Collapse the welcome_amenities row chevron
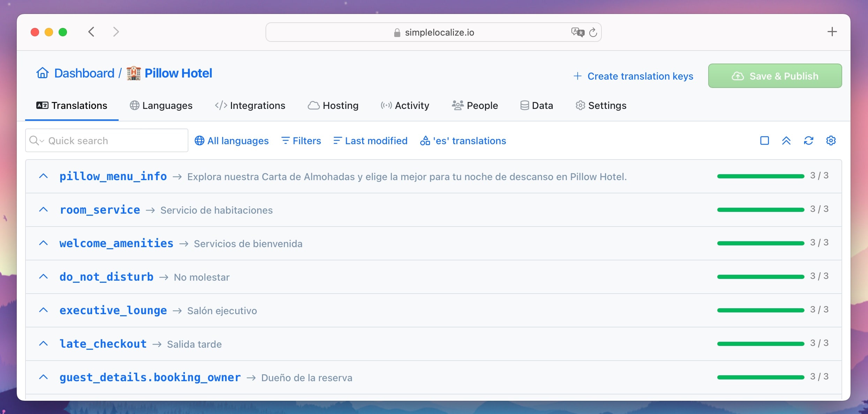Image resolution: width=868 pixels, height=414 pixels. click(43, 243)
